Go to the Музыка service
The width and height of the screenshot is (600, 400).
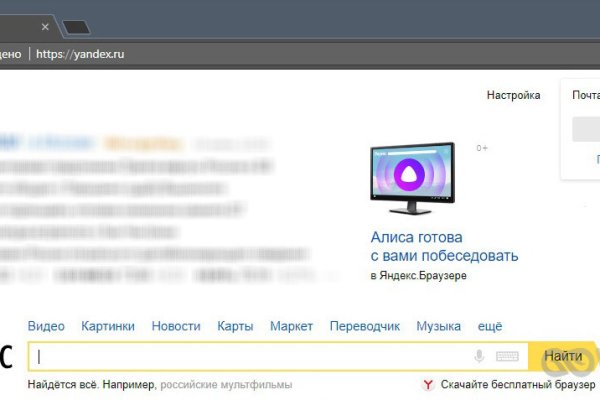click(x=439, y=326)
